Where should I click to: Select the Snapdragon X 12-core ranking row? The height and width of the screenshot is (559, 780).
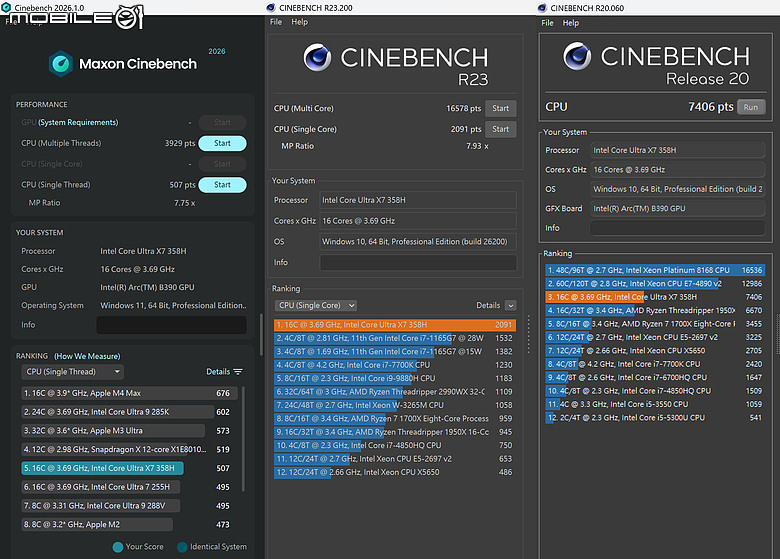[129, 450]
